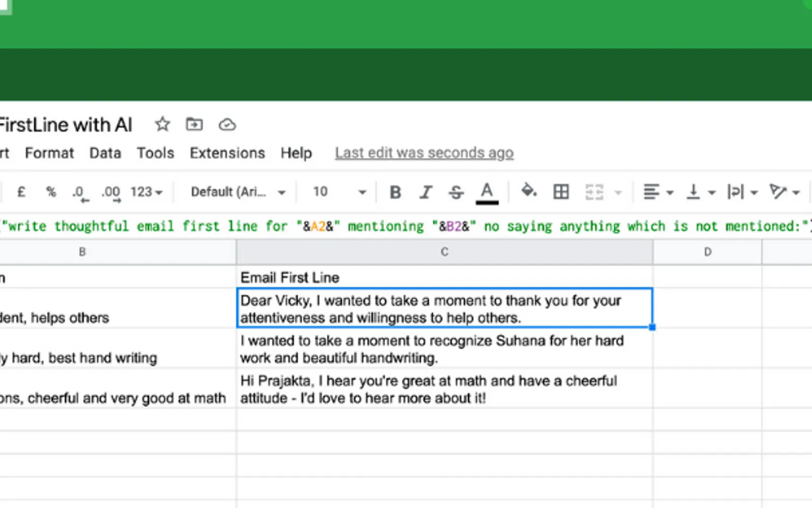Viewport: 812px width, 508px height.
Task: Open horizontal align dropdown
Action: [658, 192]
